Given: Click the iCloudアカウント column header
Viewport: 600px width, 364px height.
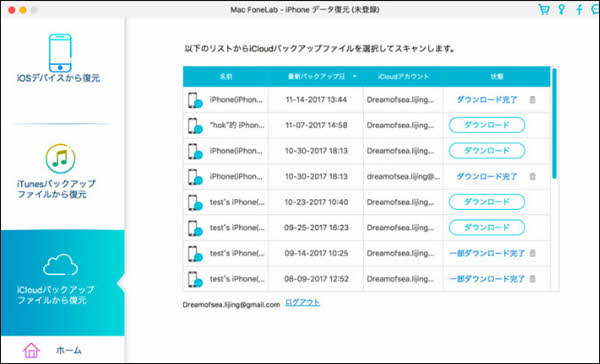Looking at the screenshot, I should (403, 77).
